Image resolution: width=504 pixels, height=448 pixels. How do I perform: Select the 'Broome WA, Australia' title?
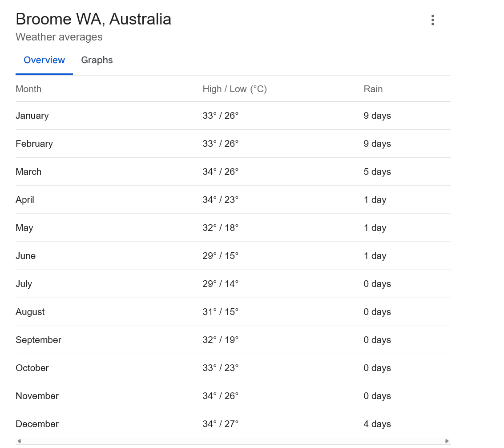coord(93,19)
